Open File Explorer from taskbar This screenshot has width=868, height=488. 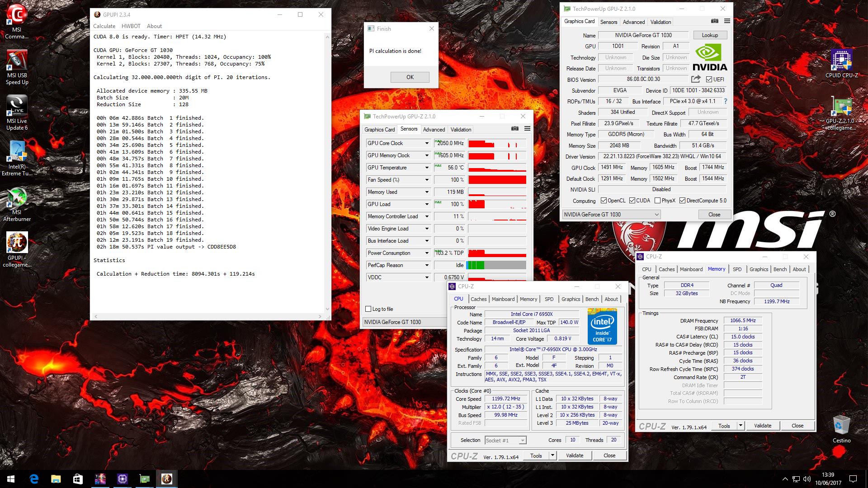coord(56,479)
